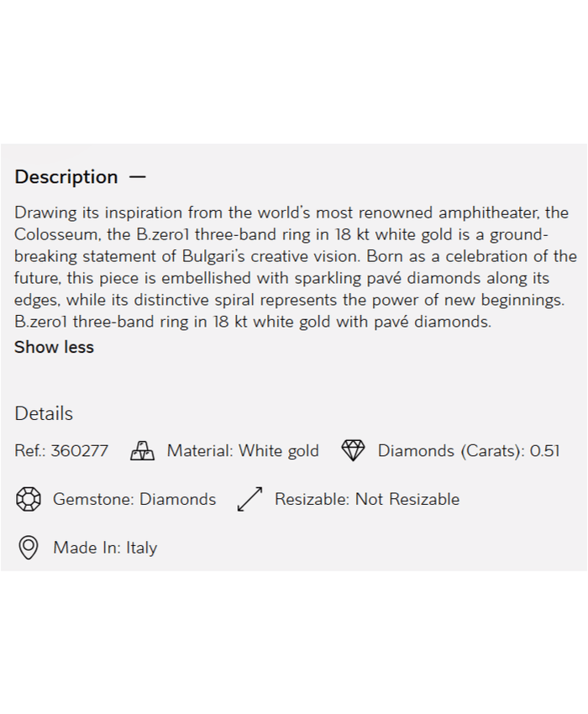
Task: Click the diagonal resize arrow icon
Action: [250, 500]
